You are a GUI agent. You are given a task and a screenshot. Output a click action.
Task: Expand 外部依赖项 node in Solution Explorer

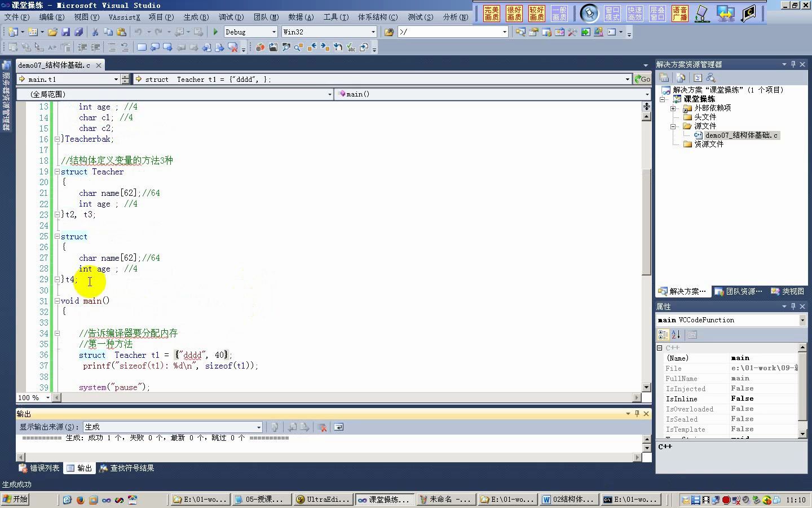click(x=673, y=108)
